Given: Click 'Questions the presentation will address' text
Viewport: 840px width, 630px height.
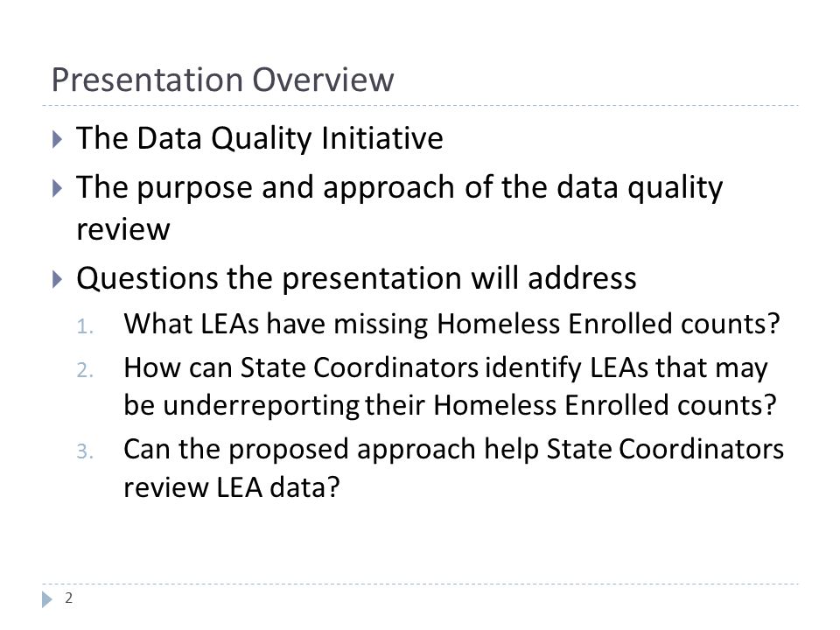Looking at the screenshot, I should (356, 279).
